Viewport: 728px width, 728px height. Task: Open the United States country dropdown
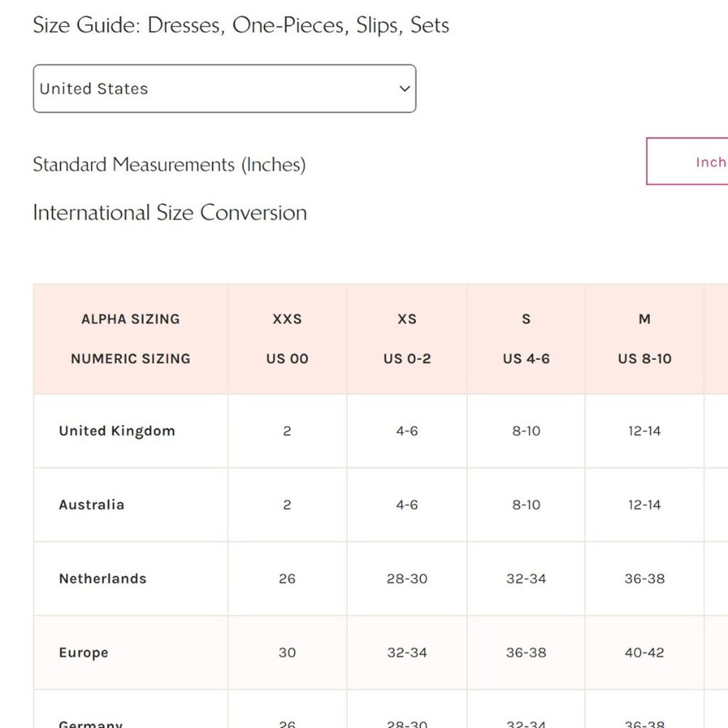[x=224, y=88]
